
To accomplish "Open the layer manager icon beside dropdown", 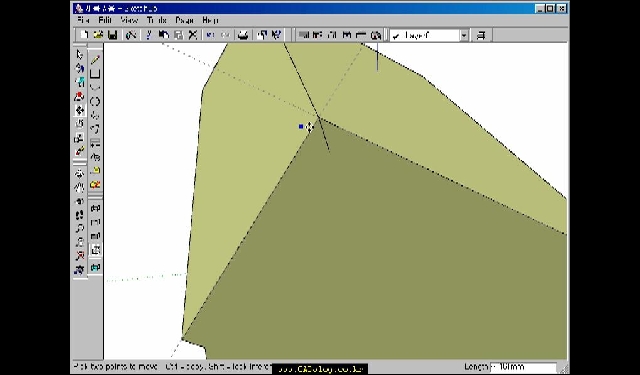I will point(481,36).
